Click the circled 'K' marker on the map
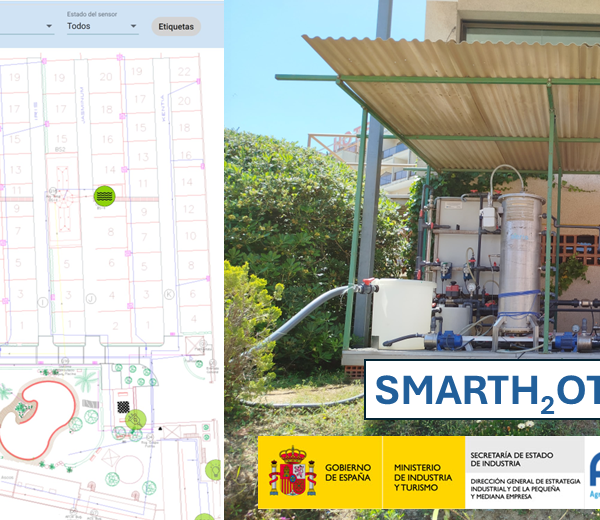 (169, 294)
